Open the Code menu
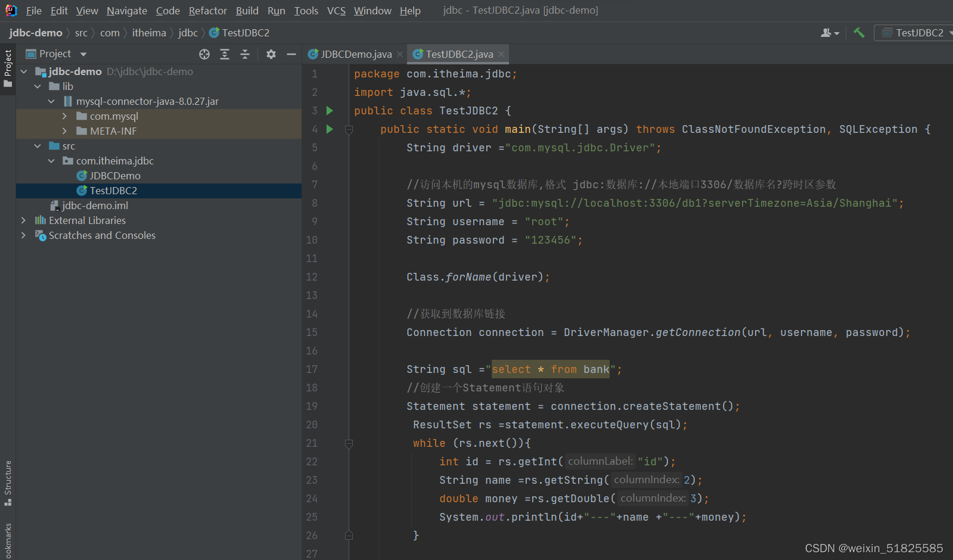The image size is (953, 560). coord(168,11)
